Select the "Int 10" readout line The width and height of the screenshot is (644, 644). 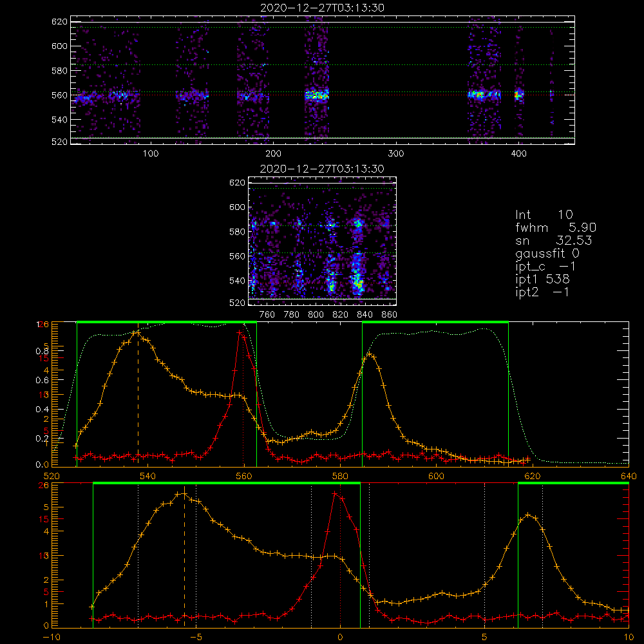544,214
